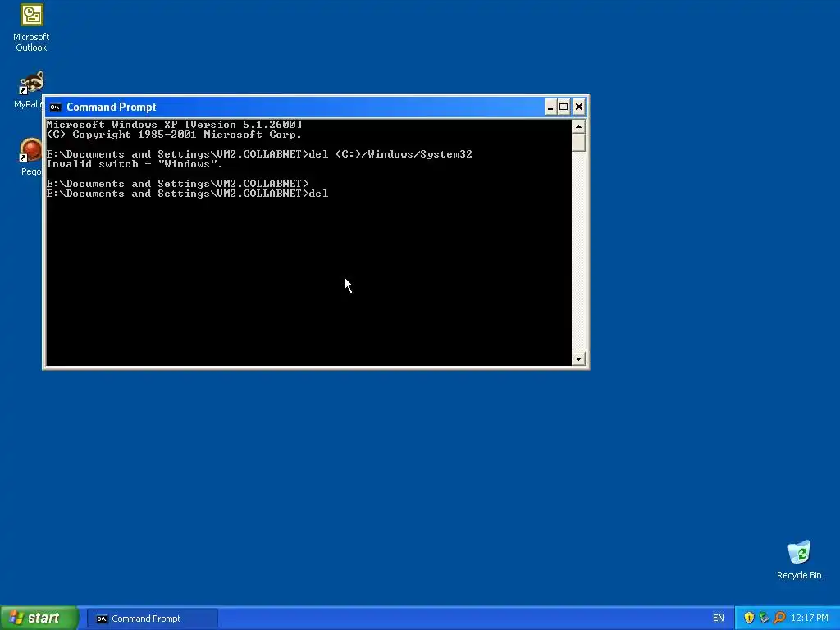Open Microsoft Outlook desktop icon

pyautogui.click(x=31, y=28)
